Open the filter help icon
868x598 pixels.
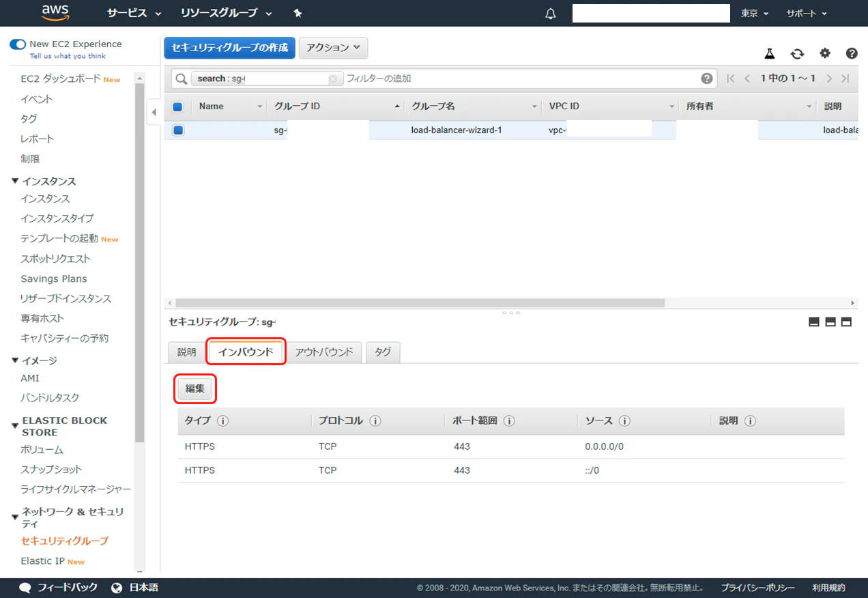click(x=707, y=79)
